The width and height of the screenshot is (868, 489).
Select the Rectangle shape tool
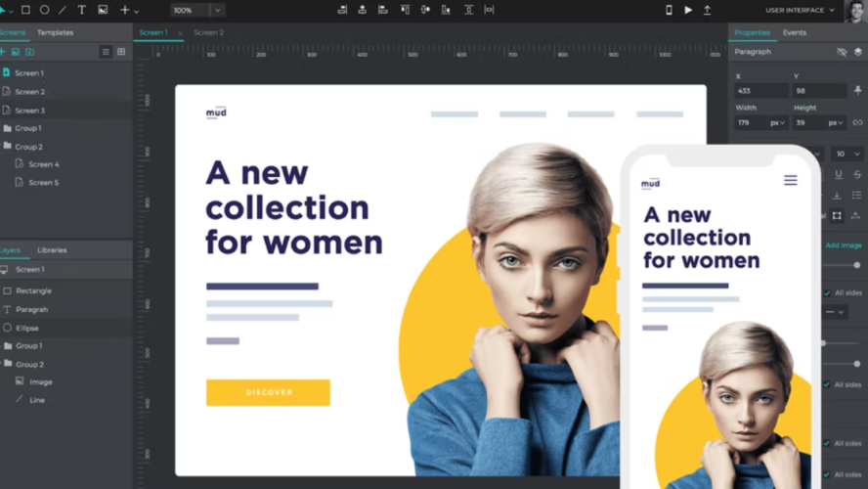coord(25,10)
